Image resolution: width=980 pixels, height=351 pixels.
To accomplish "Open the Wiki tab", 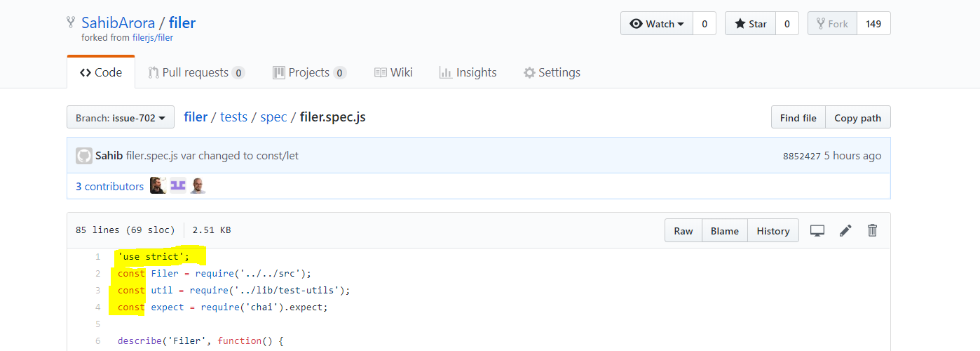I will coord(393,72).
